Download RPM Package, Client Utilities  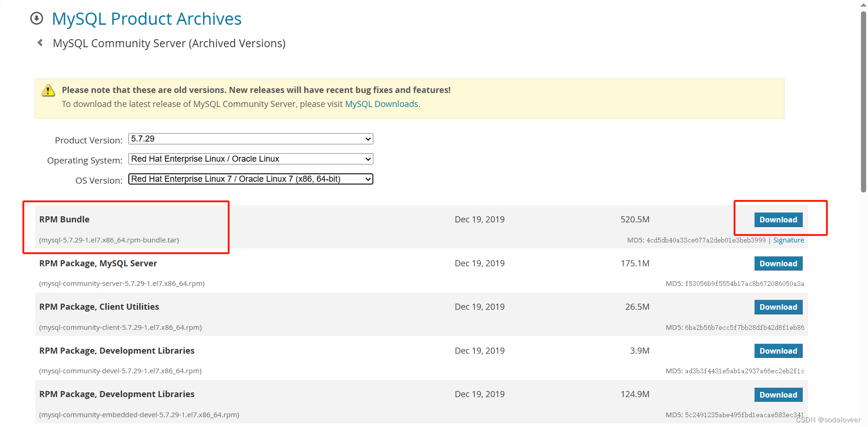pos(778,307)
